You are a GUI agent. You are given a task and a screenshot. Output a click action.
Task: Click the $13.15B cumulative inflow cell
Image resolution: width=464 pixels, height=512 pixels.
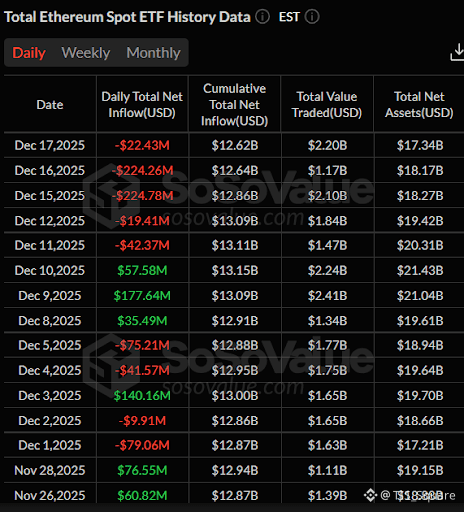235,270
